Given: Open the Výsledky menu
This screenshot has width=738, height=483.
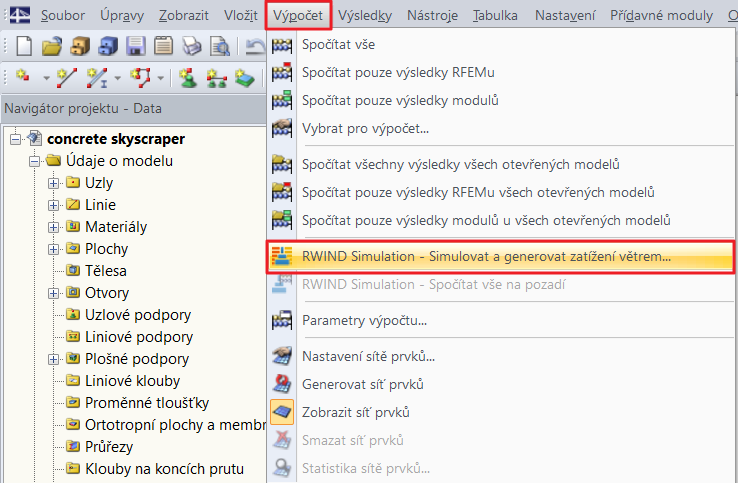Looking at the screenshot, I should (x=365, y=16).
